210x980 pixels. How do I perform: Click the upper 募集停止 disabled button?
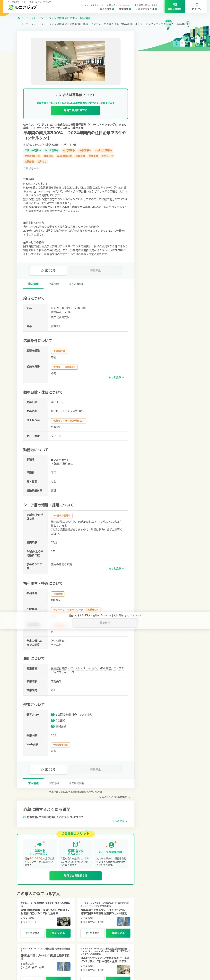coord(95,270)
